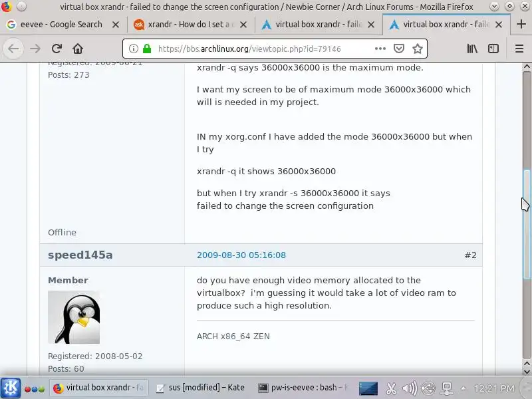This screenshot has height=399, width=532.
Task: Open the KDE application launcher
Action: tap(11, 388)
